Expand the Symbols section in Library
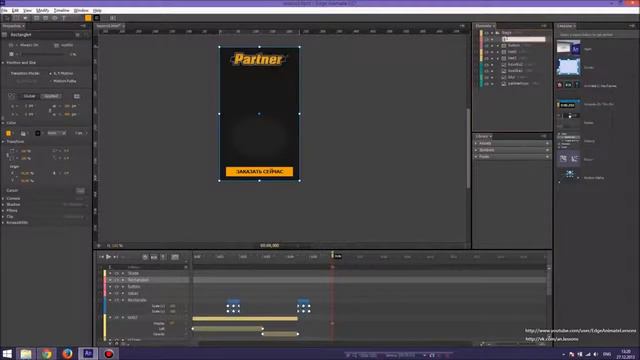This screenshot has height=360, width=640. tap(476, 150)
